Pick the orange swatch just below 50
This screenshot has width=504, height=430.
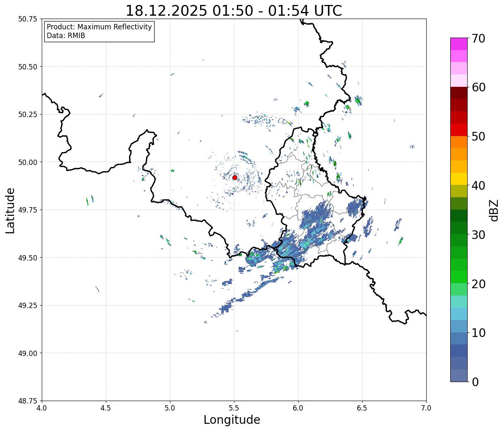[459, 142]
